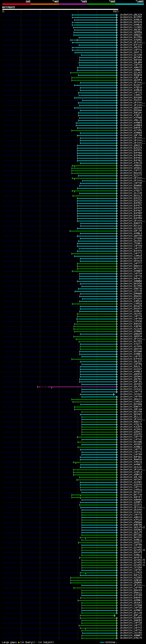Open hit UniRef100_C0PT62
The height and width of the screenshot is (644, 146).
tap(131, 440)
